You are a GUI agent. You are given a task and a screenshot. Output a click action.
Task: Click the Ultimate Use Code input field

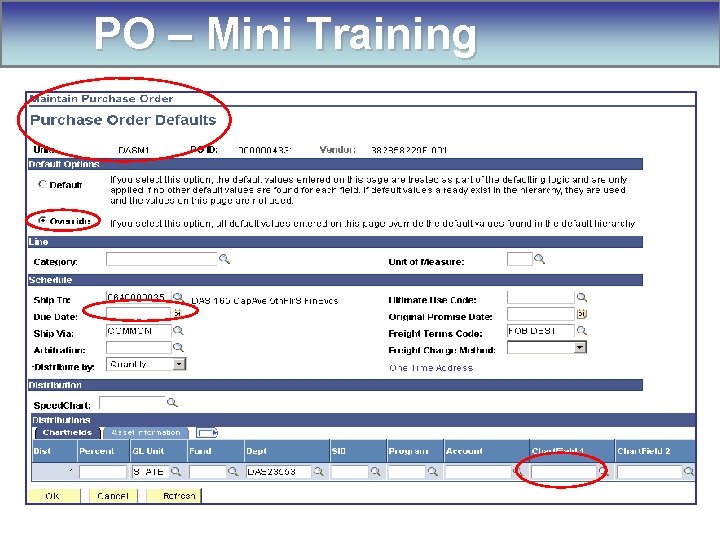540,298
